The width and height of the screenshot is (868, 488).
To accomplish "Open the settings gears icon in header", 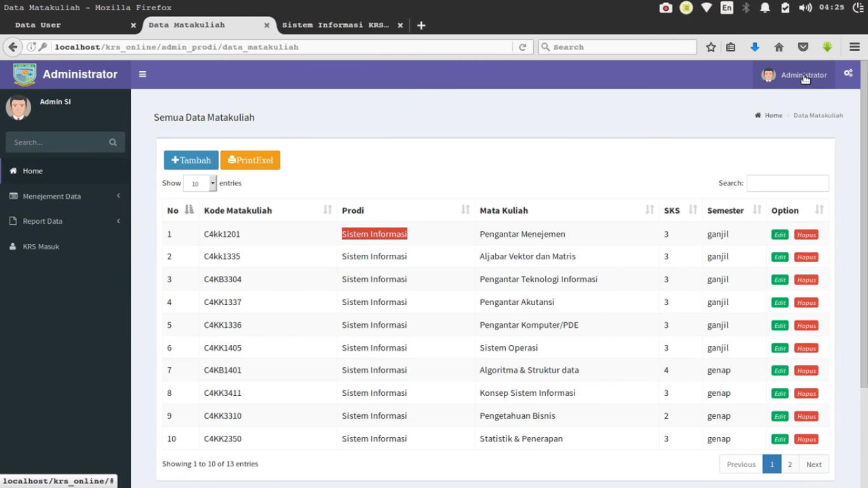I will pos(848,74).
